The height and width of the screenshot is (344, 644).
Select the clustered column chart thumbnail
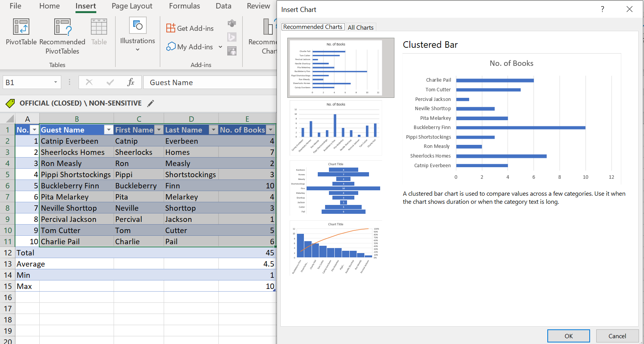pyautogui.click(x=335, y=128)
